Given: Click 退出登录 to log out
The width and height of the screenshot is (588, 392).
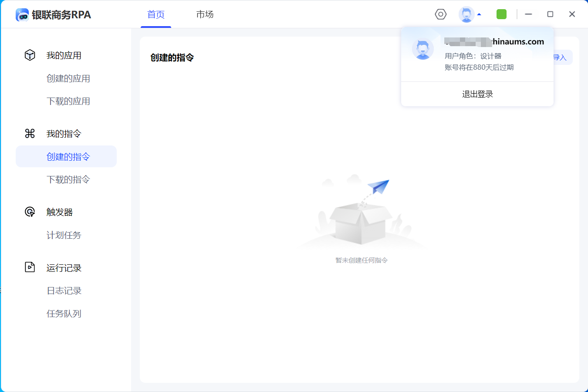Looking at the screenshot, I should [x=477, y=94].
